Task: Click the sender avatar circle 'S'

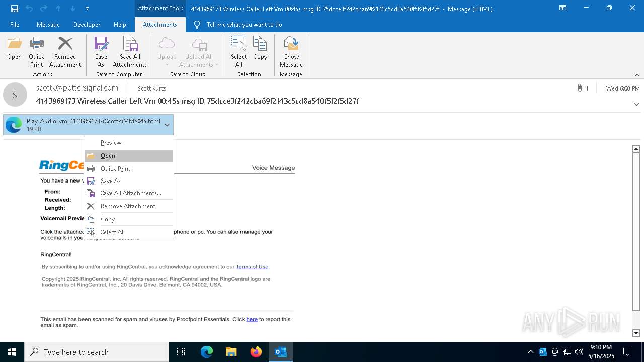Action: 15,95
